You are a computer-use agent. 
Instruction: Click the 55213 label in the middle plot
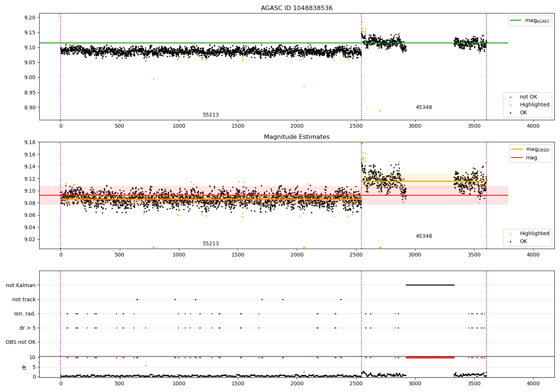tap(211, 244)
